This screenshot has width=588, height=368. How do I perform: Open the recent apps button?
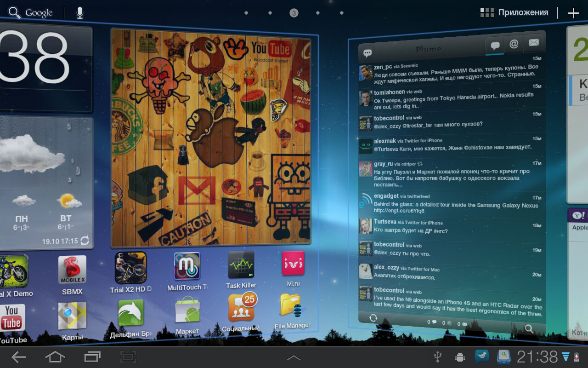[x=92, y=357]
